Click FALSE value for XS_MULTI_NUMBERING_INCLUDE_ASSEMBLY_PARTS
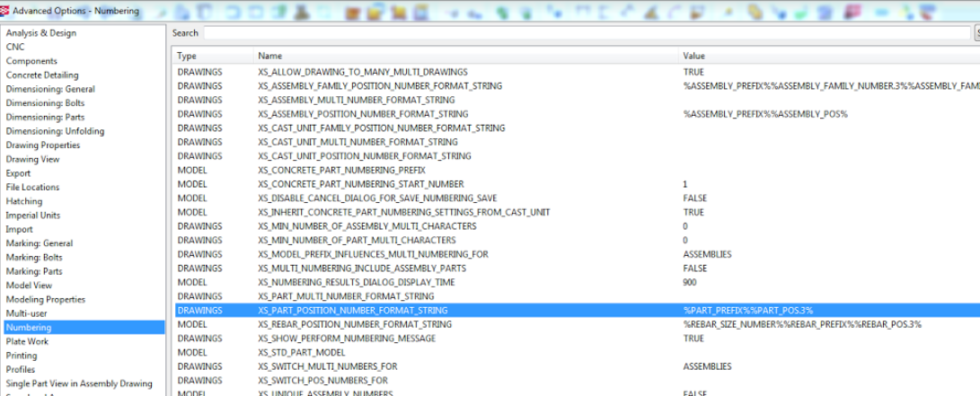The image size is (980, 396). point(695,268)
